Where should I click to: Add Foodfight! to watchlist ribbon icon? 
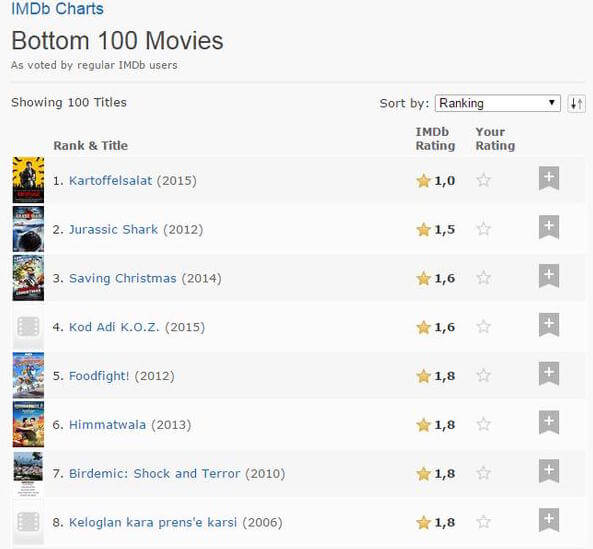click(549, 374)
